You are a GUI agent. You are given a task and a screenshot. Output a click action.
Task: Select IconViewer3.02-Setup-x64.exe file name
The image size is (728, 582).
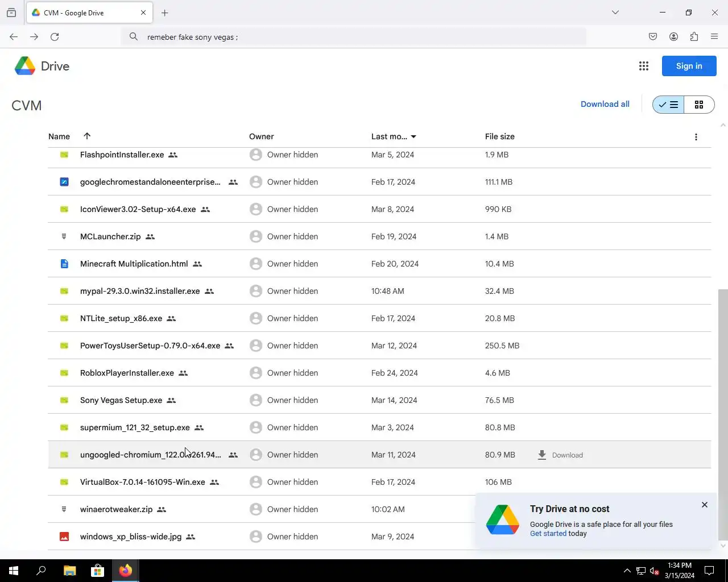click(138, 209)
